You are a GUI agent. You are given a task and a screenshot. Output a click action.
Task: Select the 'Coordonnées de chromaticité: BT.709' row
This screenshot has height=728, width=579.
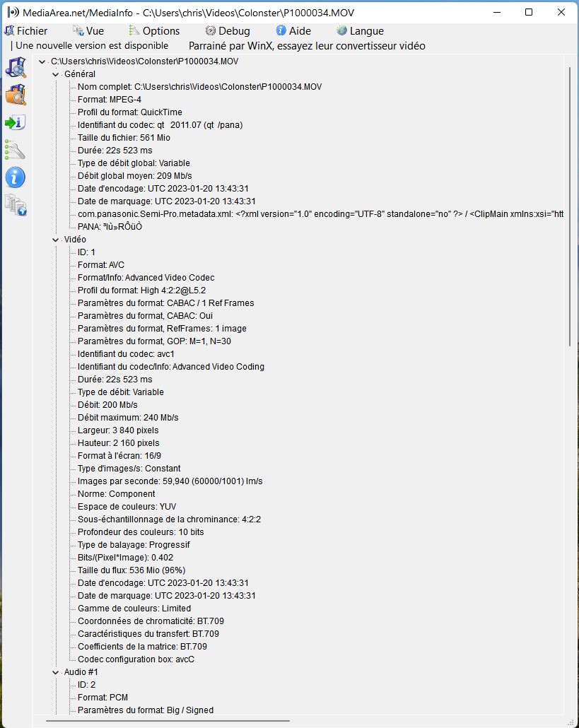click(151, 621)
